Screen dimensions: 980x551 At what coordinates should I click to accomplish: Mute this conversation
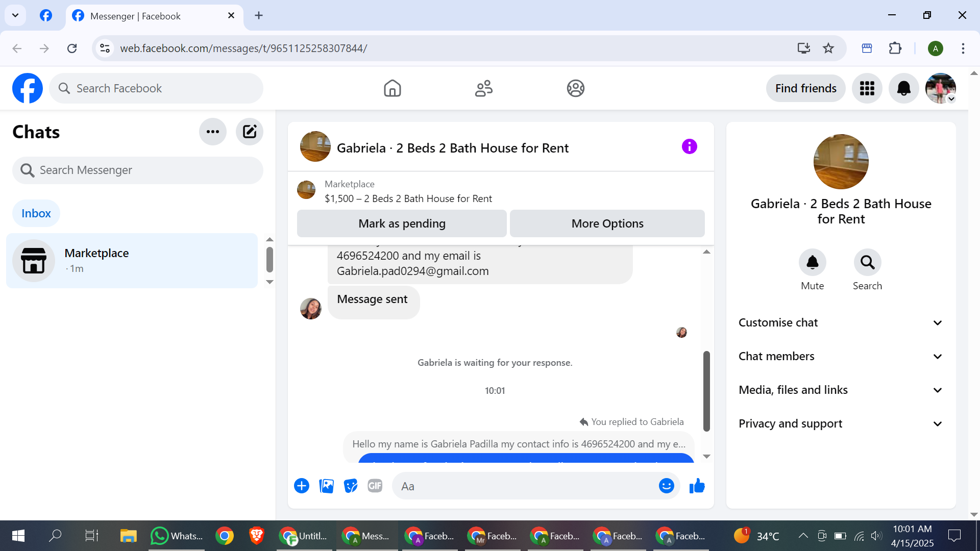[x=812, y=262]
